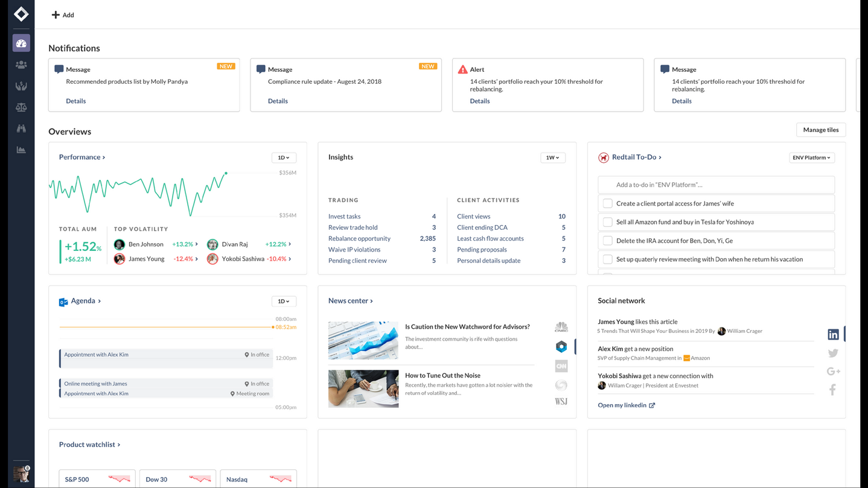The height and width of the screenshot is (488, 868).
Task: Open the Performance 1D period dropdown
Action: [283, 157]
